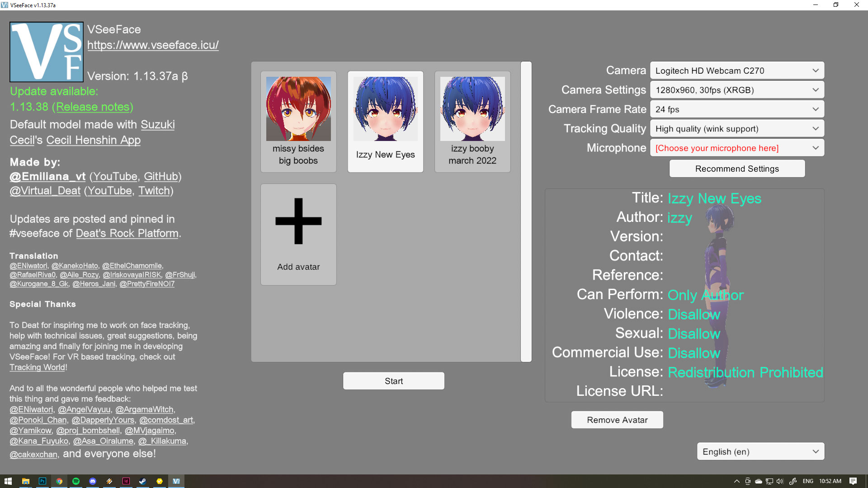Click the 10:52 AM taskbar clock

(830, 481)
